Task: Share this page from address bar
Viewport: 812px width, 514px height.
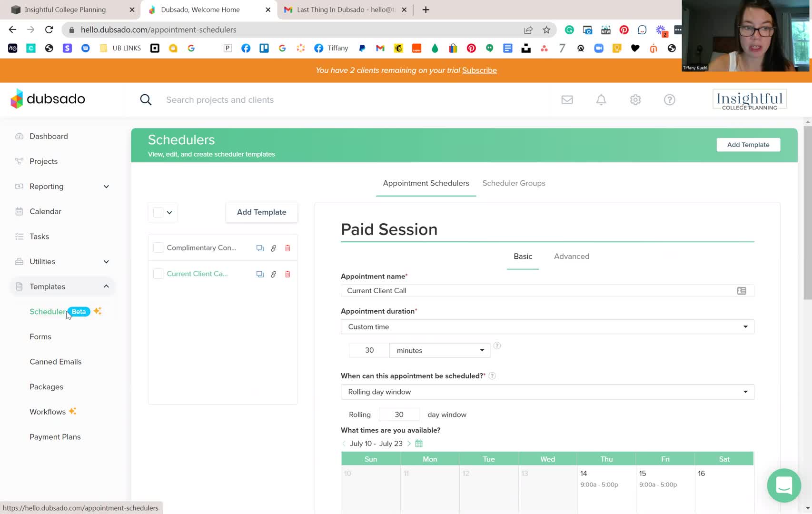Action: click(x=528, y=30)
